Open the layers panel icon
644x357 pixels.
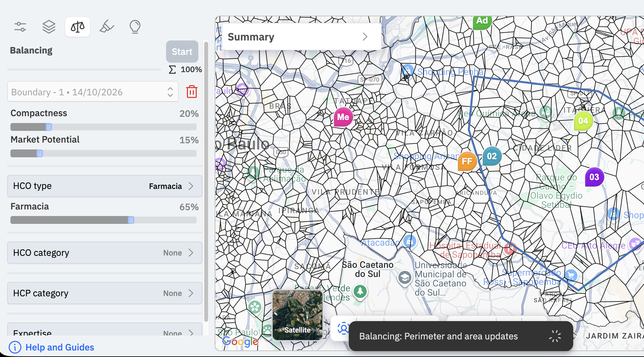49,26
